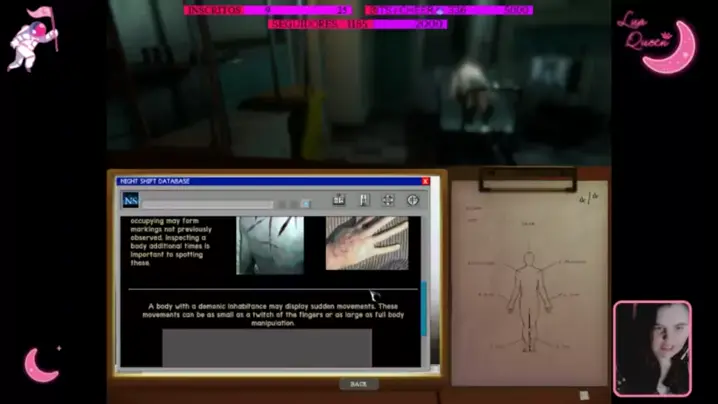This screenshot has width=718, height=404.
Task: Click the database address bar field
Action: tap(206, 204)
